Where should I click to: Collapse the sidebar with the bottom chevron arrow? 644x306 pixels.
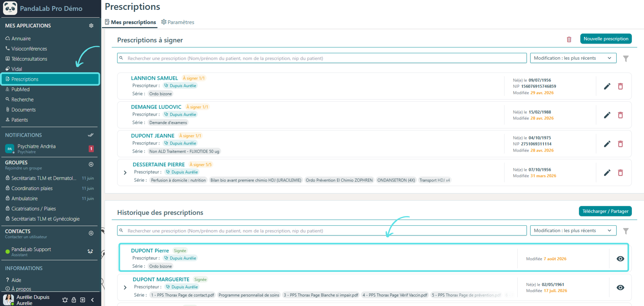(x=92, y=300)
